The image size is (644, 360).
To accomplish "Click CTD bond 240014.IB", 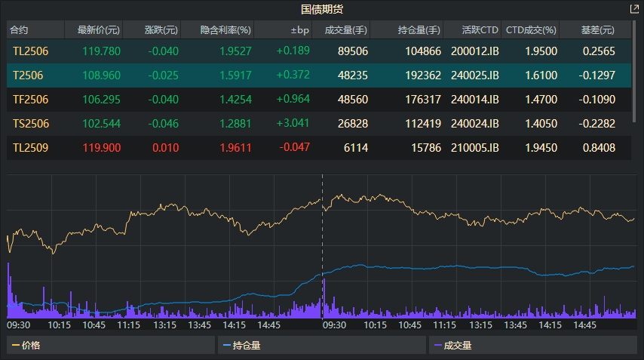I will tap(475, 100).
